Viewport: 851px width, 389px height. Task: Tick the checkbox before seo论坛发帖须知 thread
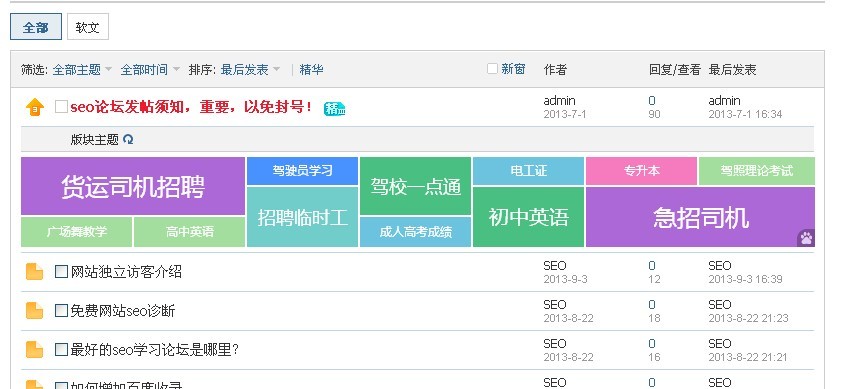coord(61,106)
